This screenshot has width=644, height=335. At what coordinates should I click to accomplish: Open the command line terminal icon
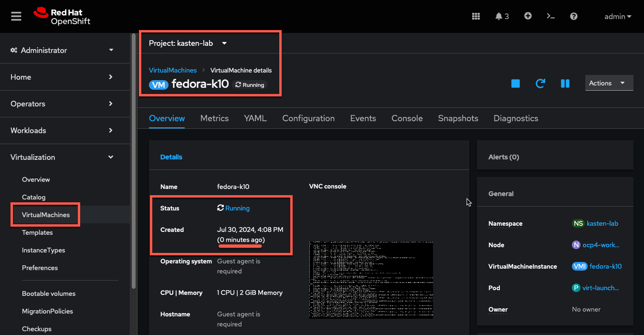[551, 16]
